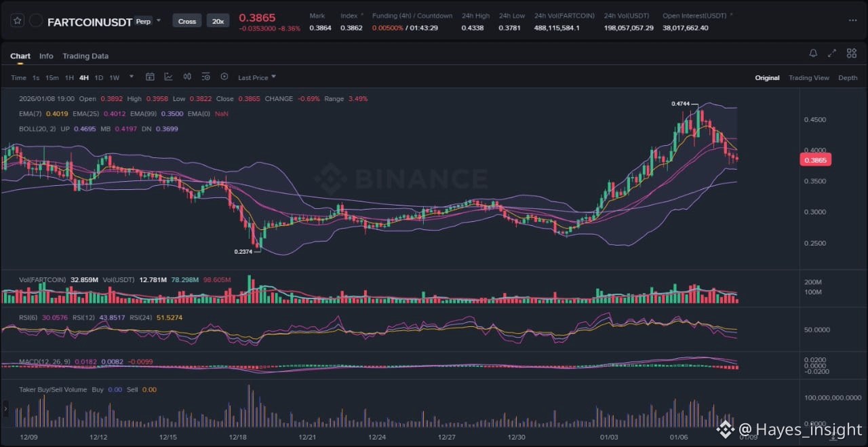The height and width of the screenshot is (447, 868).
Task: Open the Last Price dropdown
Action: pos(257,78)
